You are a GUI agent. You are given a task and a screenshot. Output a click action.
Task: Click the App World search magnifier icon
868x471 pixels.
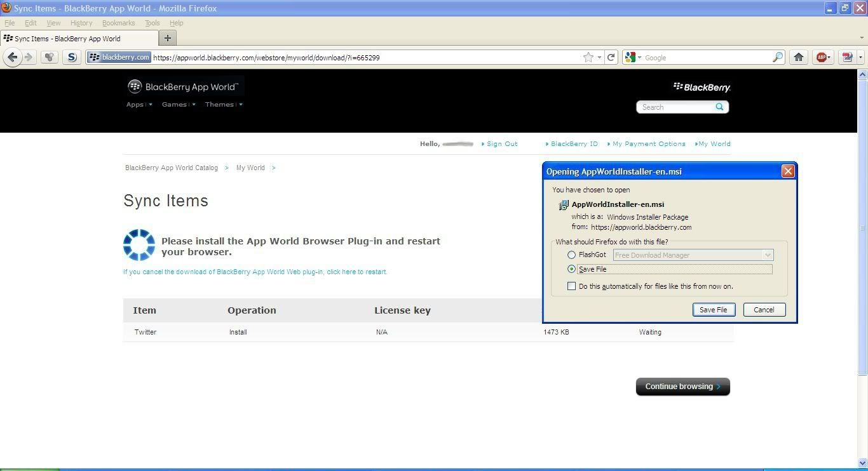point(720,107)
